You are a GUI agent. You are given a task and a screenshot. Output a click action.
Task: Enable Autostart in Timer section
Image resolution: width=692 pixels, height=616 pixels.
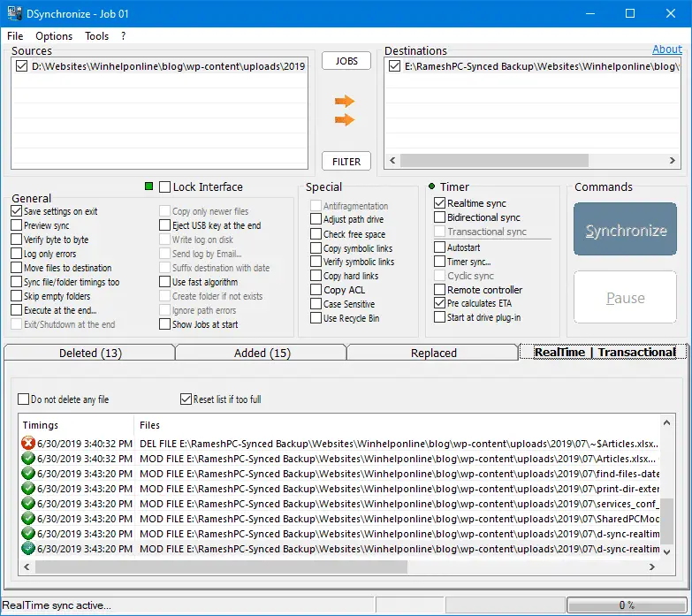coord(439,247)
